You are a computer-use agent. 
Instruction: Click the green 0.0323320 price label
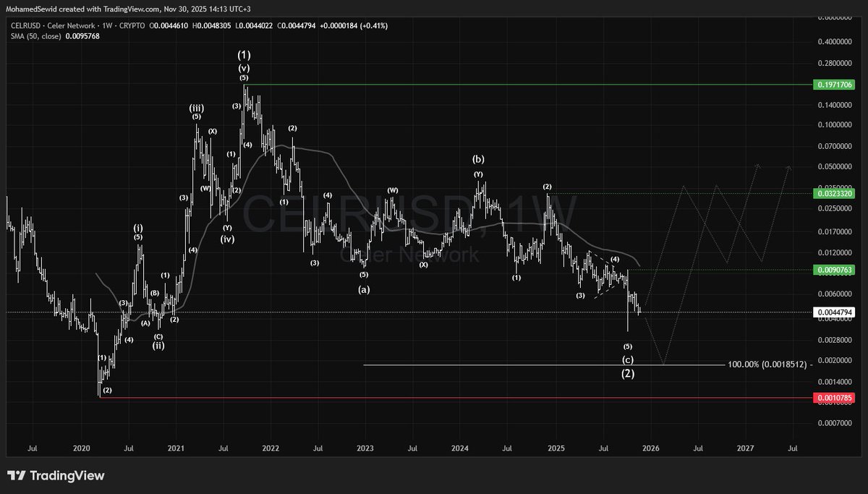point(835,193)
